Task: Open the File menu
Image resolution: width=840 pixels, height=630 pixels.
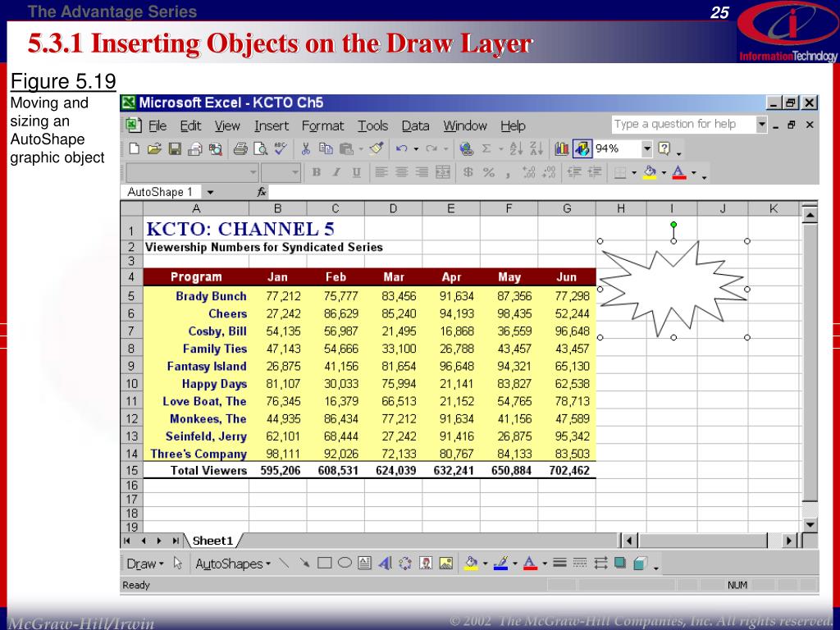Action: click(157, 126)
